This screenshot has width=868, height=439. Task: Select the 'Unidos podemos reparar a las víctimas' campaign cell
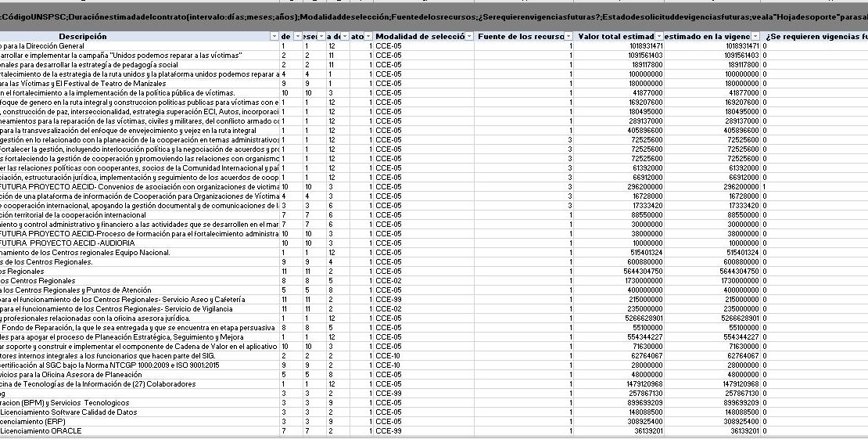coord(139,56)
